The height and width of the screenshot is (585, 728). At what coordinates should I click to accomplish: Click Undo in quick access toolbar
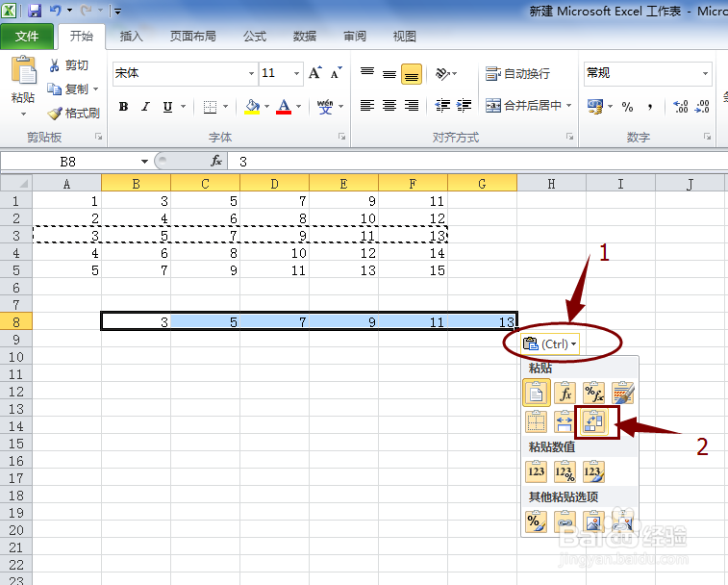55,10
